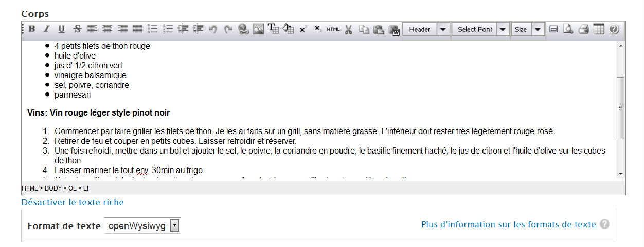The image size is (644, 247).
Task: Toggle the numbered list button
Action: [x=168, y=29]
